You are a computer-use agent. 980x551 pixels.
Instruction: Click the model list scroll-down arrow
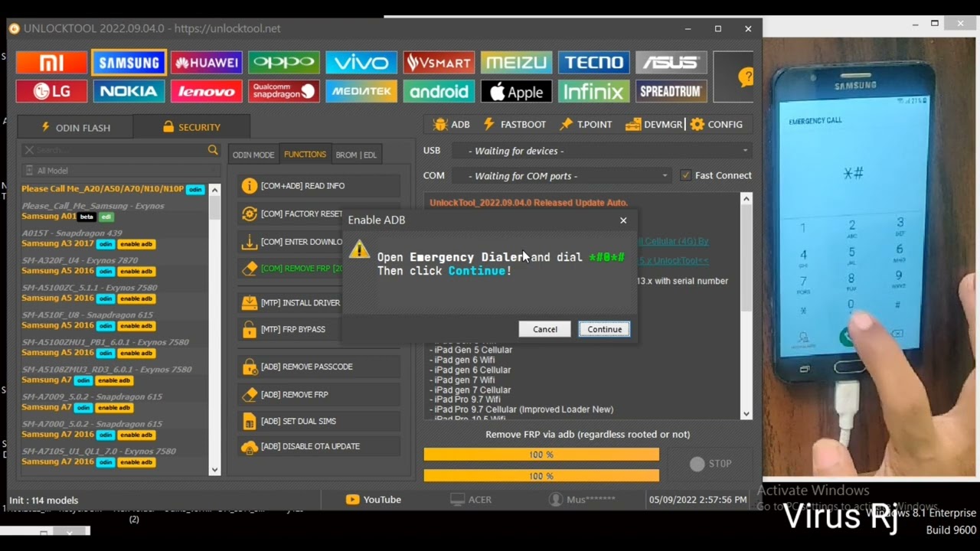click(x=214, y=470)
